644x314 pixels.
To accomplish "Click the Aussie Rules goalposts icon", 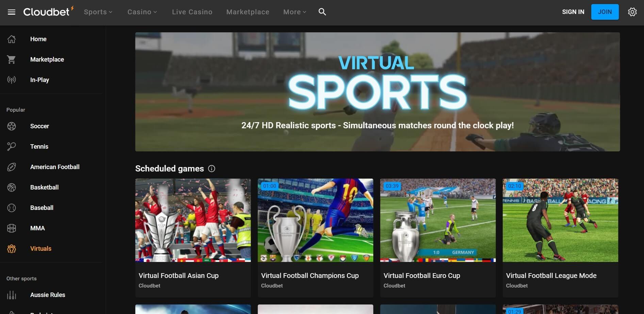I will [x=12, y=295].
